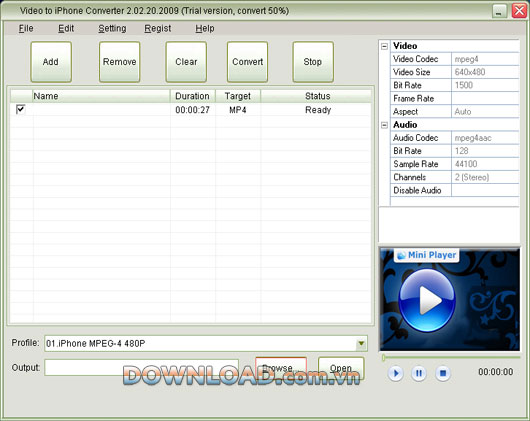The width and height of the screenshot is (530, 421).
Task: Click the Stop conversion toolbar button
Action: tap(313, 62)
